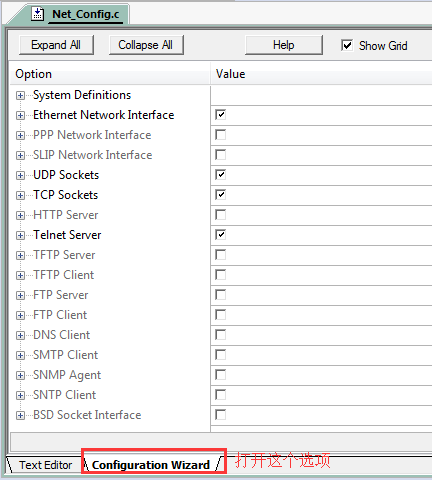
Task: Enable the TFTP Client checkbox
Action: pos(220,275)
